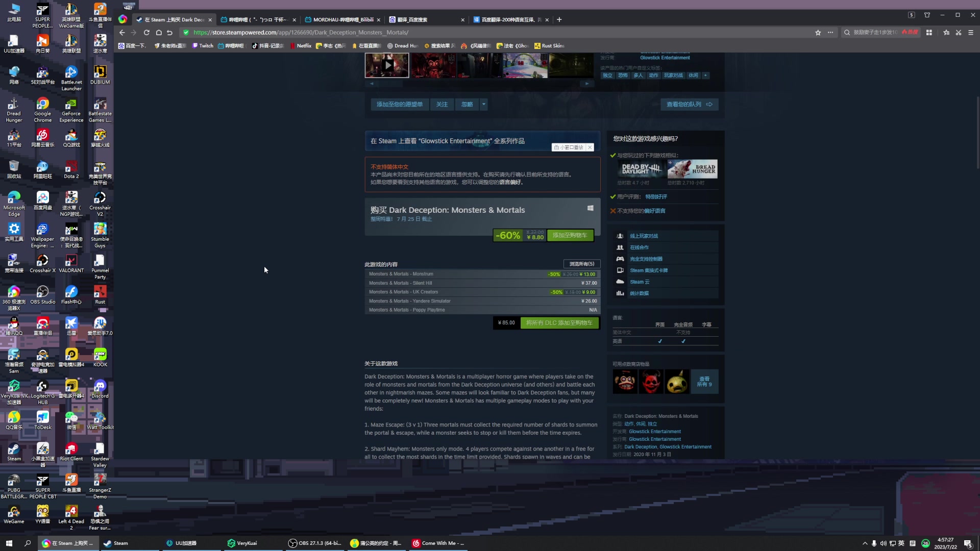Open Monsters & Mortals - UK Creators DLC

(x=482, y=292)
